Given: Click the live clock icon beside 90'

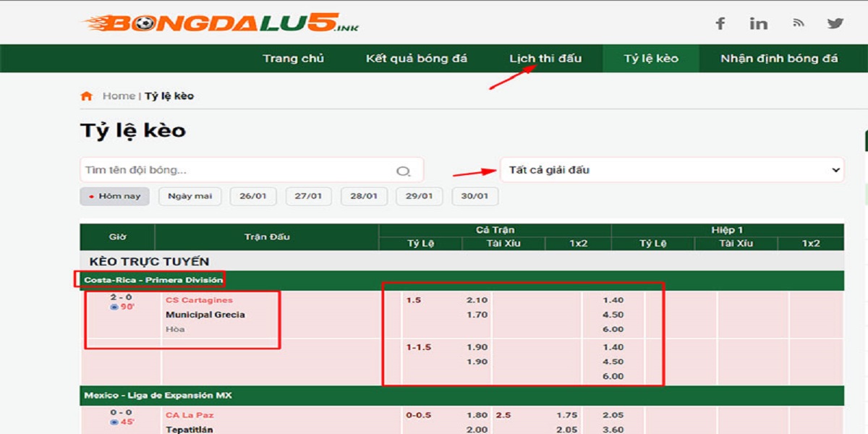Looking at the screenshot, I should coord(114,307).
